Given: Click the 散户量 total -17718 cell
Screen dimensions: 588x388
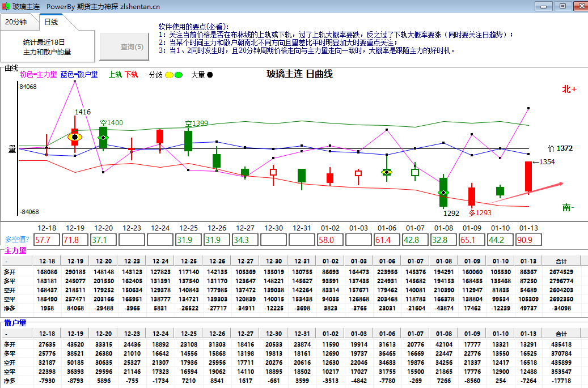Looking at the screenshot, I should coord(561,381).
